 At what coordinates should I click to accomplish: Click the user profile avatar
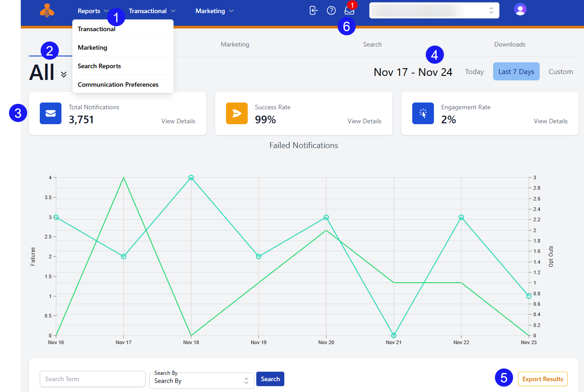click(520, 9)
